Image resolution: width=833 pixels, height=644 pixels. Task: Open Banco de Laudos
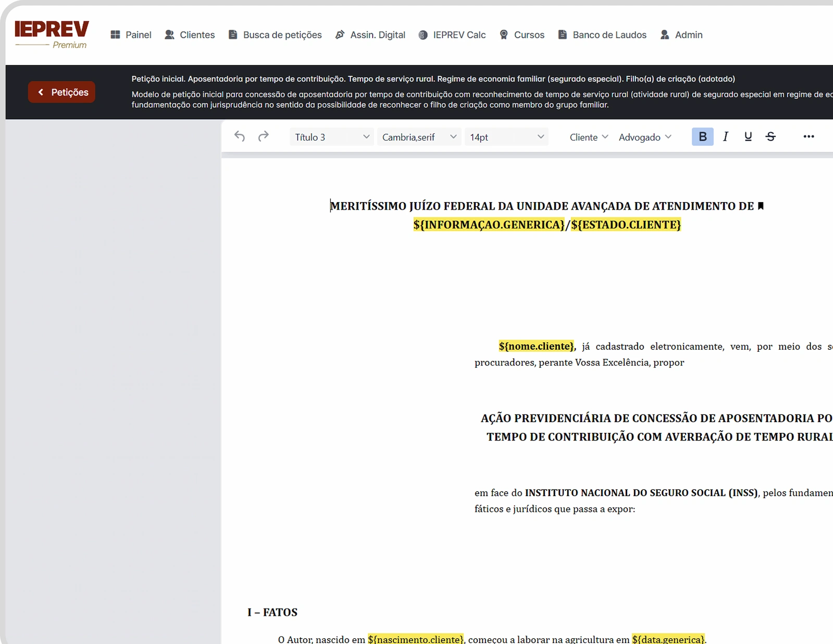(x=602, y=35)
